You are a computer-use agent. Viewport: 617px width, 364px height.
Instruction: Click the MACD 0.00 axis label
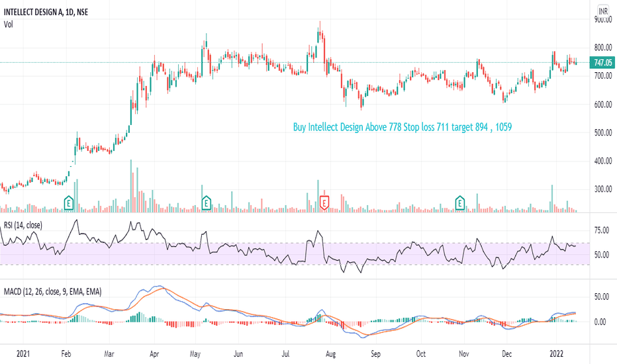(x=600, y=322)
